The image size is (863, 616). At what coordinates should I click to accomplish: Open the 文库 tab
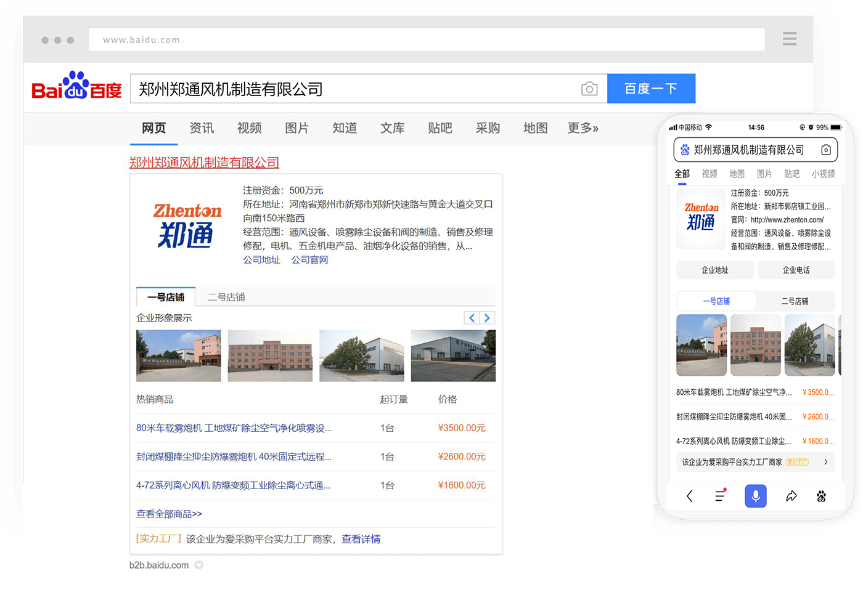[393, 128]
